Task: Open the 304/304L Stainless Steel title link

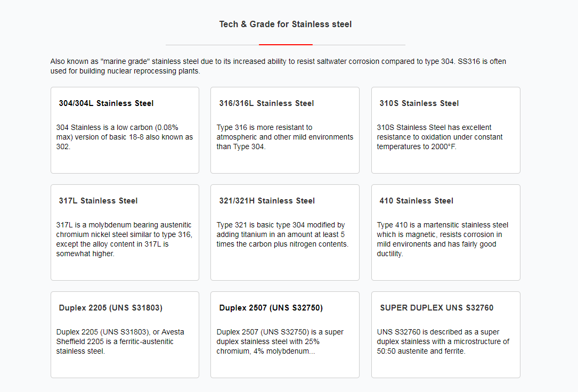Action: click(x=106, y=103)
